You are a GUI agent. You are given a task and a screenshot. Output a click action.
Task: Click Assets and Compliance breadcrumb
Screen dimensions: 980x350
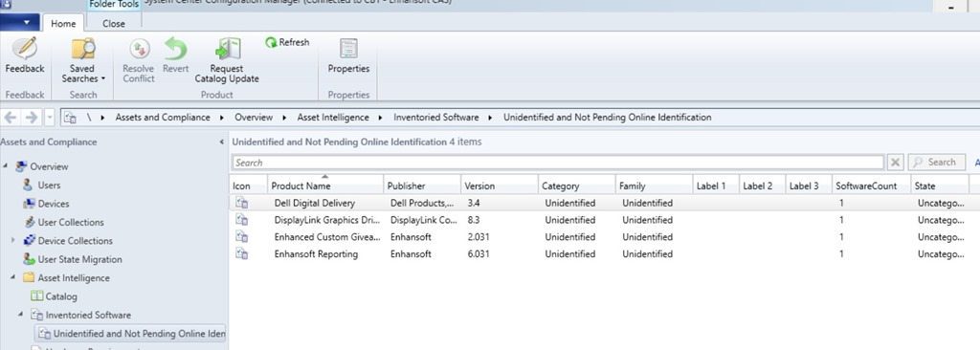(163, 118)
